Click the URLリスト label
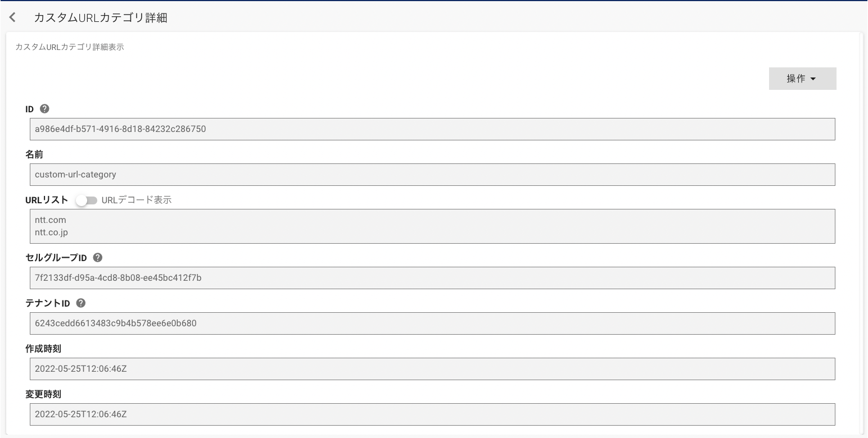Screen dimensions: 868x438 coord(47,200)
